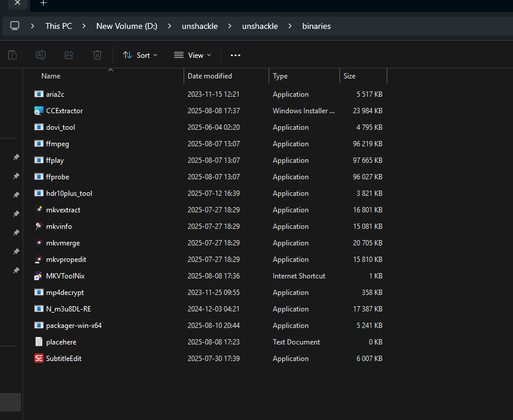Expand chevron before binaries breadcrumb
513x420 pixels.
pyautogui.click(x=290, y=26)
